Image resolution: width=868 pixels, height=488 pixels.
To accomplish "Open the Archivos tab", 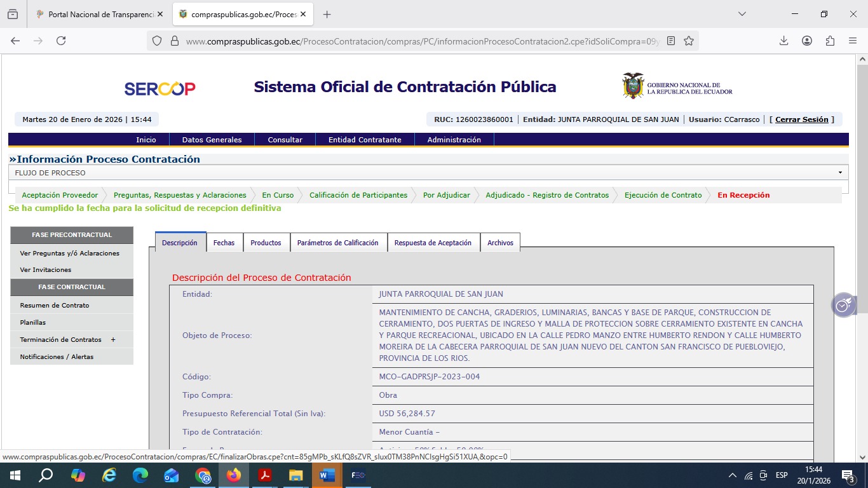I will pos(500,243).
